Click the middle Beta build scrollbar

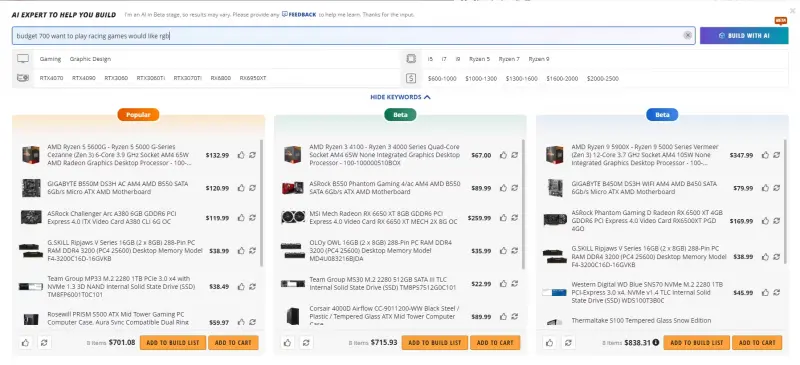coord(523,204)
